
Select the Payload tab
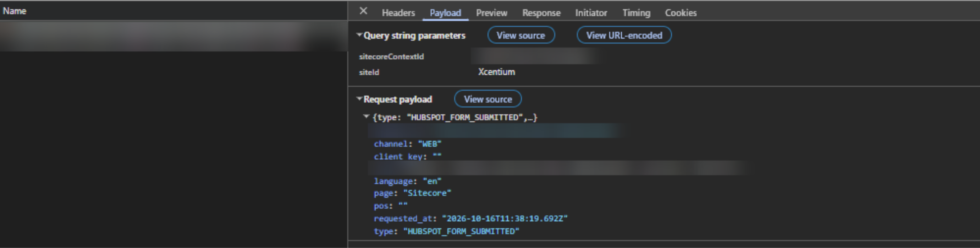(446, 13)
